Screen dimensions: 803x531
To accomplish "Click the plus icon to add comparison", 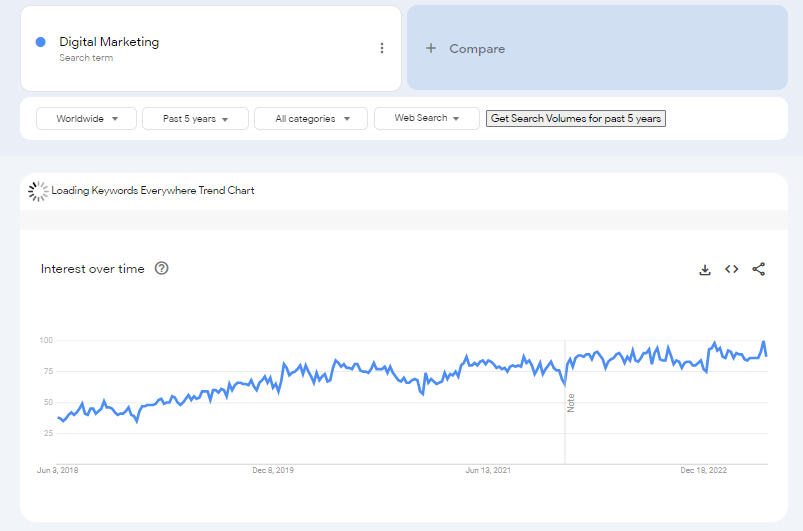I will [x=431, y=48].
